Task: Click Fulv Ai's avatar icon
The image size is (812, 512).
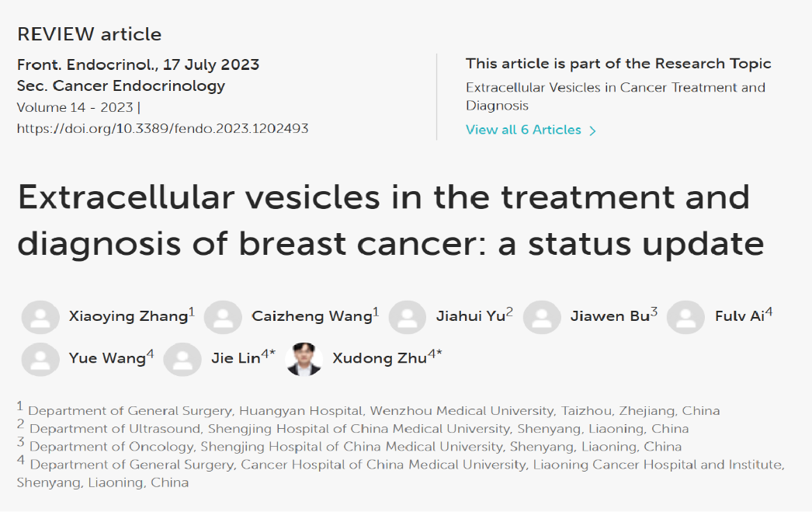Action: [685, 317]
